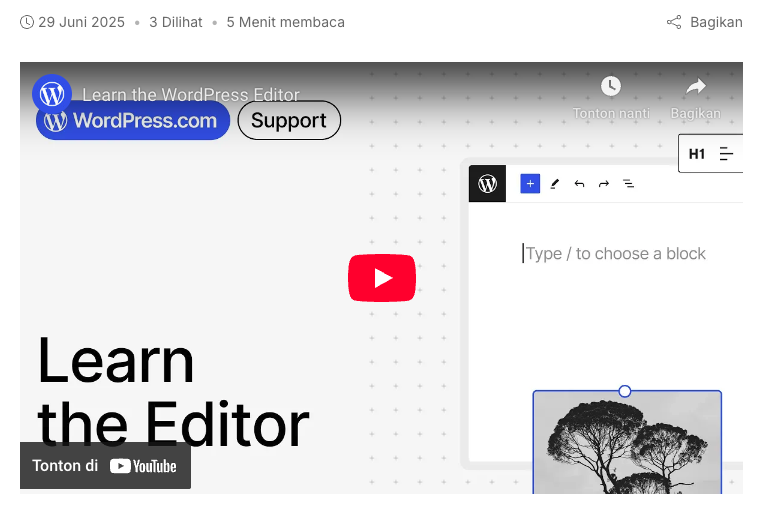Click the video's Bagikan arrow icon
This screenshot has height=521, width=764.
pyautogui.click(x=696, y=87)
